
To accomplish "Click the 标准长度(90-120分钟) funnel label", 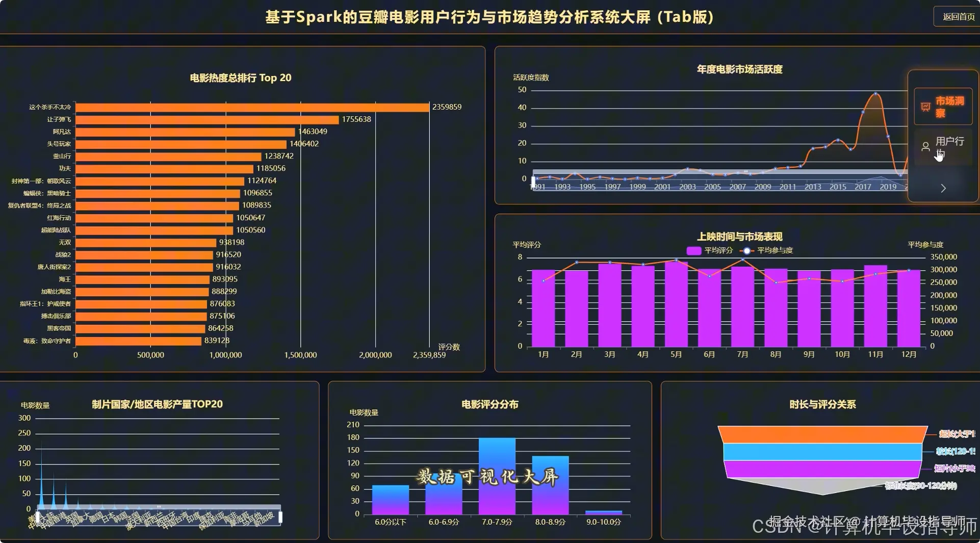I will tap(921, 486).
